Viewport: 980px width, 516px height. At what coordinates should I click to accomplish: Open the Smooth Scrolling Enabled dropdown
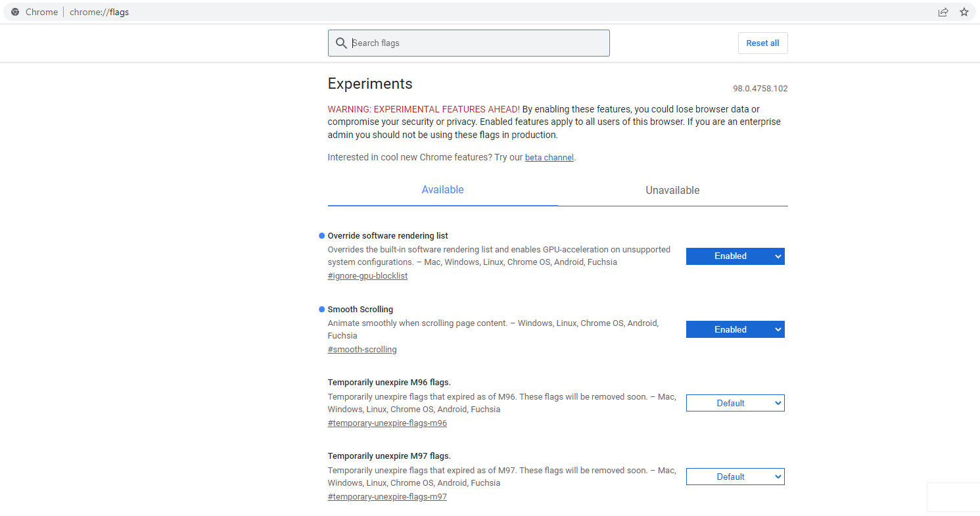coord(735,330)
